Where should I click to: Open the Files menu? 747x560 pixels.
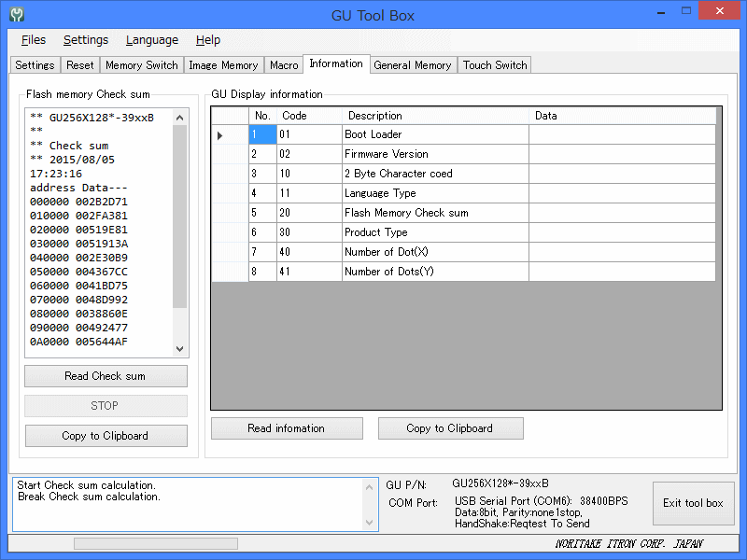point(33,40)
